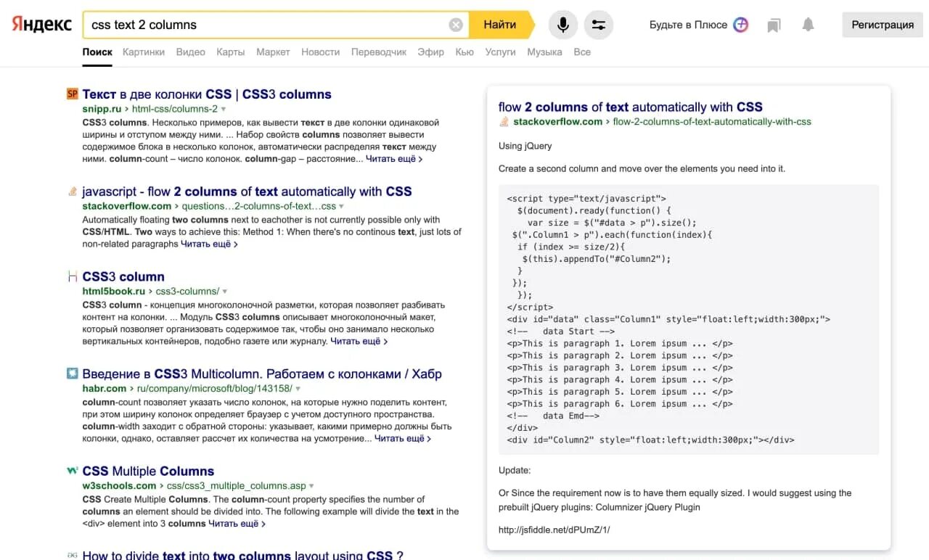Open 'CSS3 column' result title
This screenshot has height=560, width=929.
coord(123,276)
